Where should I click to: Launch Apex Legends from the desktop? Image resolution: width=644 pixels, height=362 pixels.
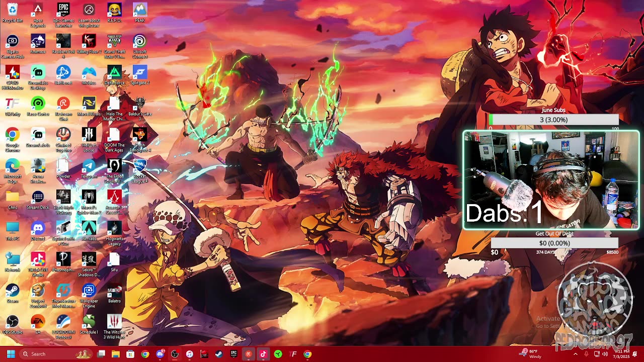(38, 15)
